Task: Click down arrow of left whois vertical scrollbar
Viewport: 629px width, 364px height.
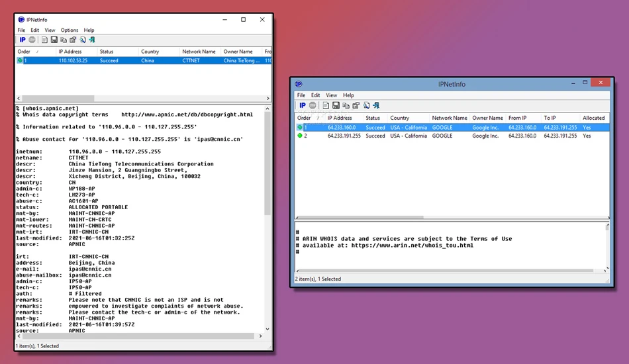Action: tap(267, 329)
